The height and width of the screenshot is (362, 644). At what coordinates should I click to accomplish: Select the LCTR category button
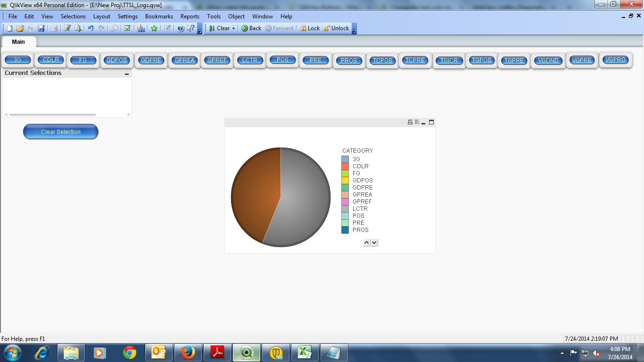[250, 60]
